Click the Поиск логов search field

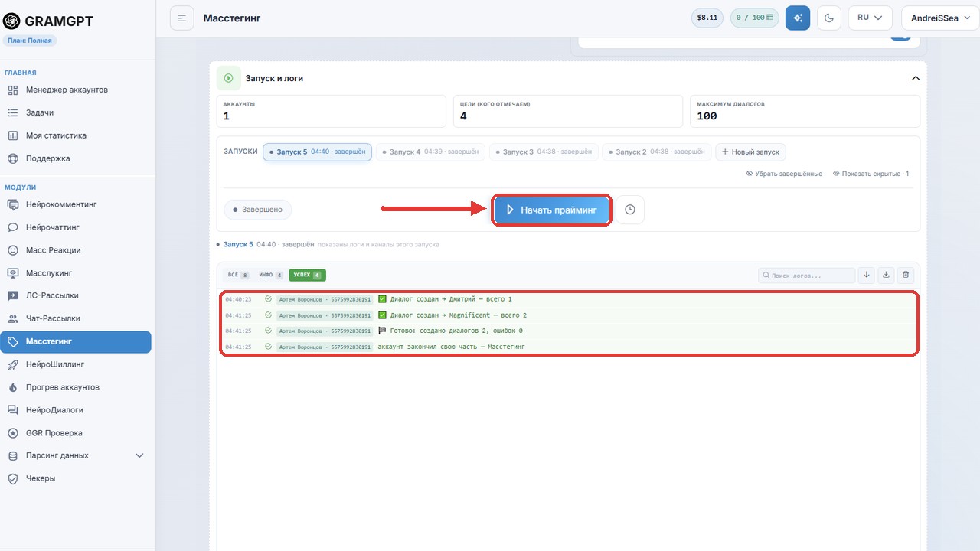pos(806,275)
